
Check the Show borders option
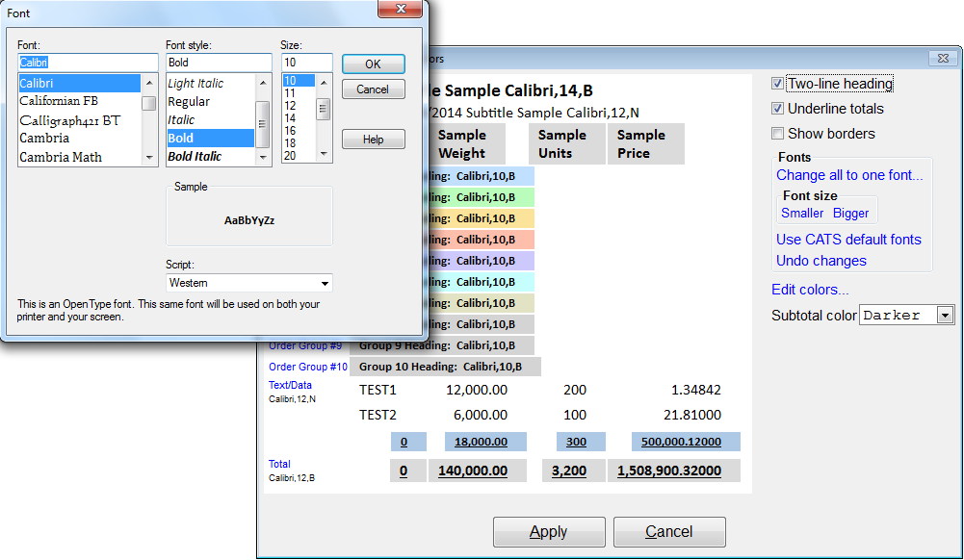778,133
